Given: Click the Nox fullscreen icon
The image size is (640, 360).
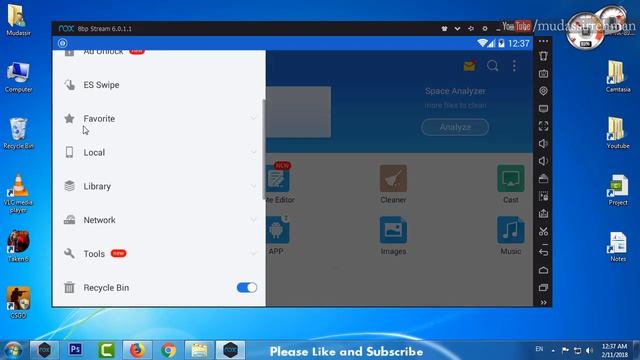Looking at the screenshot, I should point(543,126).
